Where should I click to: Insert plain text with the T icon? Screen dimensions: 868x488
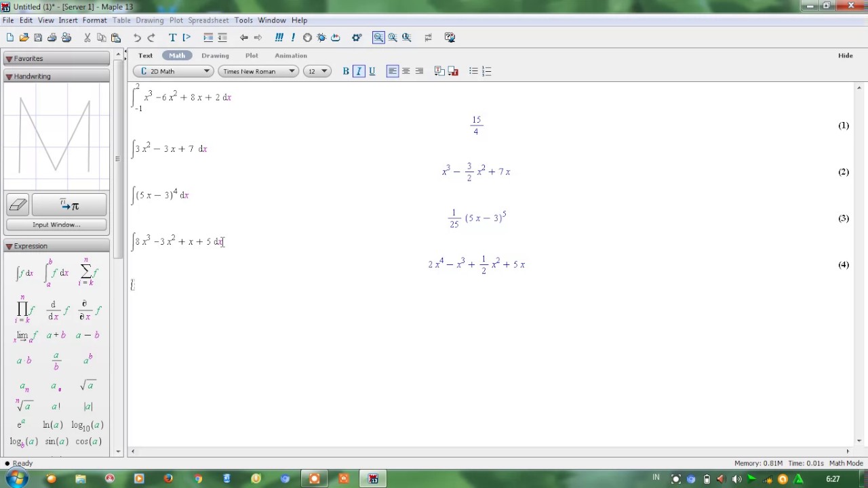pos(172,37)
